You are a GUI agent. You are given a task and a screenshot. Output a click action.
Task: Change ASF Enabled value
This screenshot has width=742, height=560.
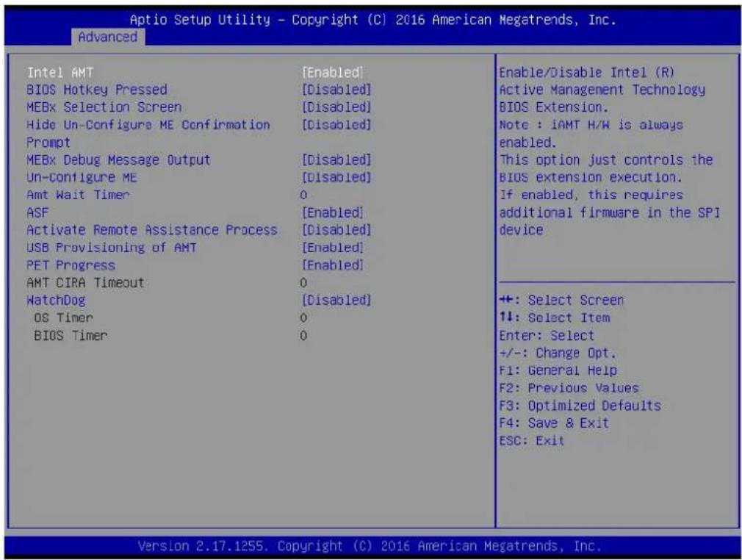click(x=333, y=212)
